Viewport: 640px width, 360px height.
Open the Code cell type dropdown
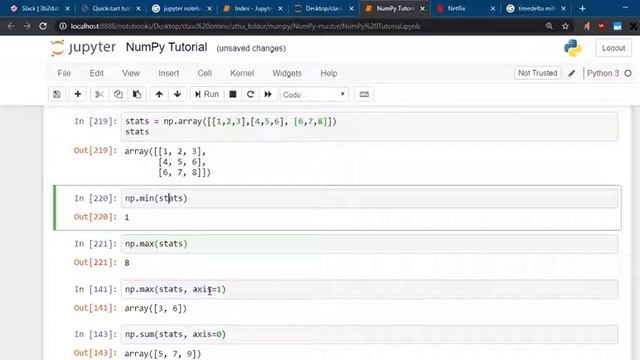[x=314, y=94]
